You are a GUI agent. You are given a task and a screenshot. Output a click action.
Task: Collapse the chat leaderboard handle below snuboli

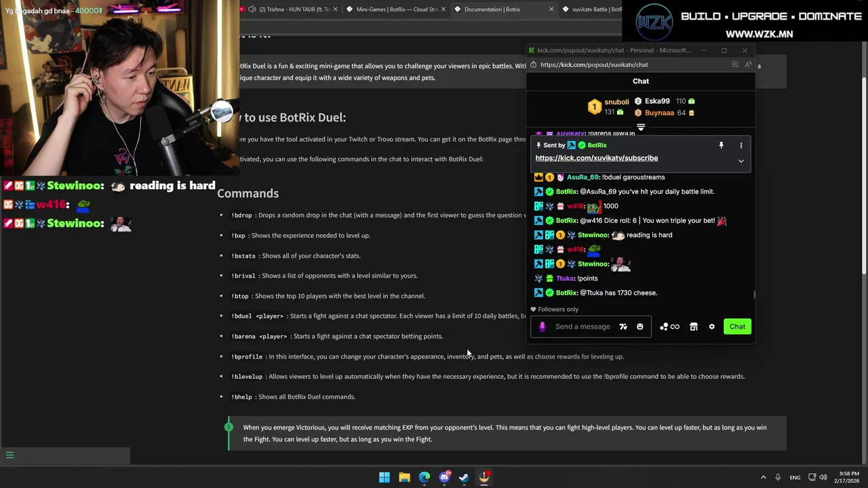(x=641, y=127)
